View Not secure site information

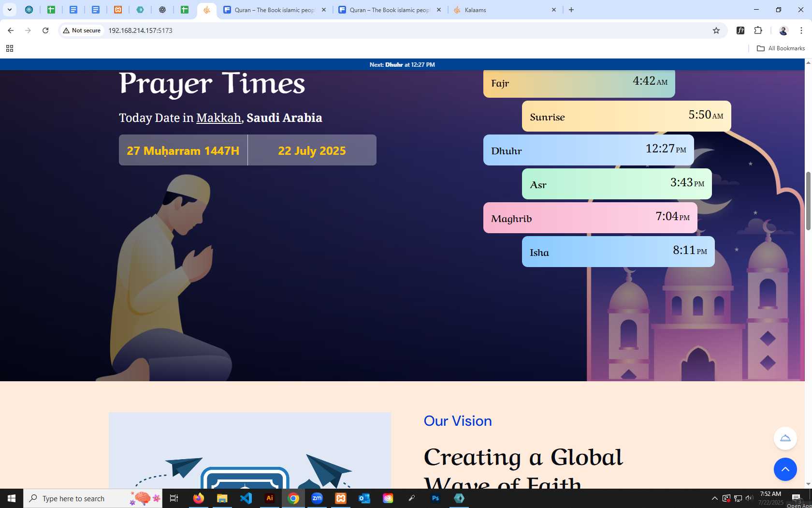(82, 30)
